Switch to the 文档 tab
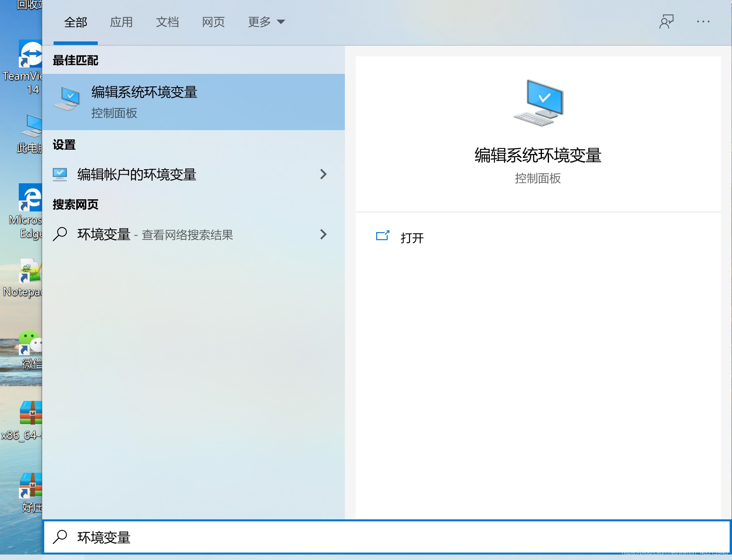This screenshot has height=560, width=732. (167, 22)
